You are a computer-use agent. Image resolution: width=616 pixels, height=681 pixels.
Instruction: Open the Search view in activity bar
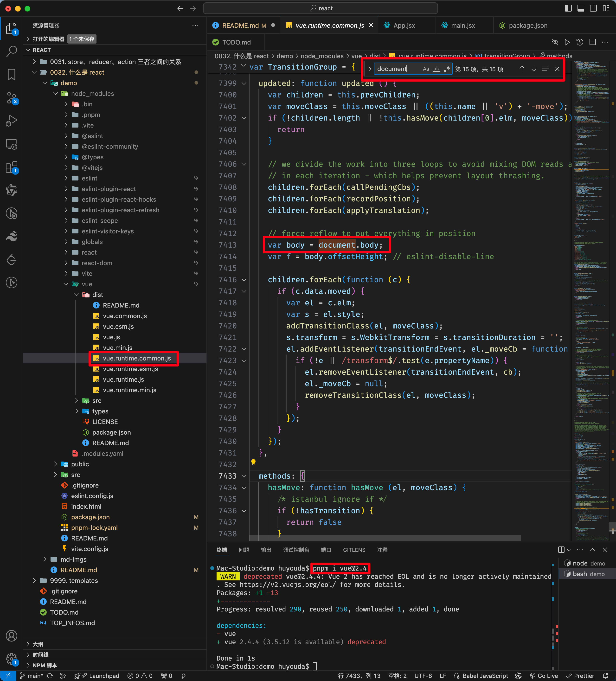[x=12, y=51]
